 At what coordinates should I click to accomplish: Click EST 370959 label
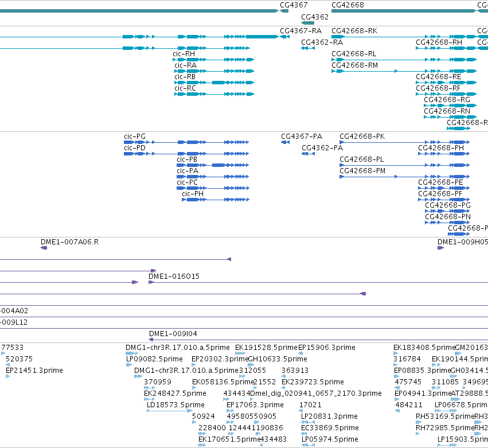point(158,382)
